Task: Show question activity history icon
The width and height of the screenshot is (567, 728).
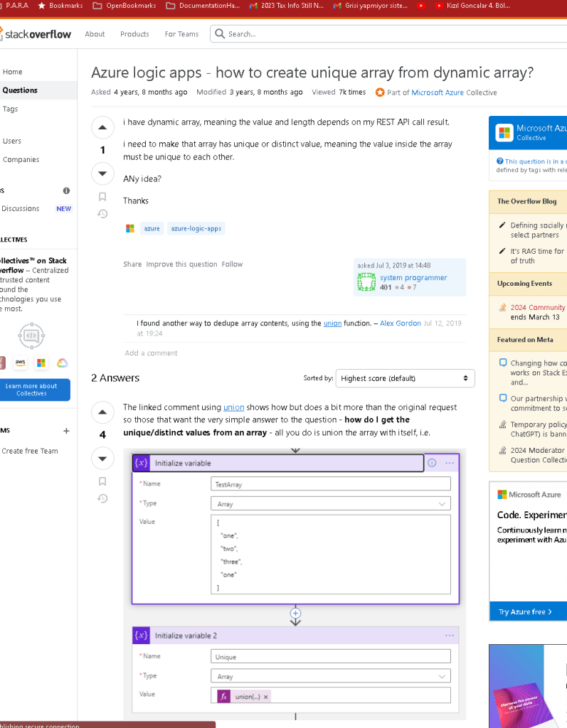Action: [x=102, y=213]
